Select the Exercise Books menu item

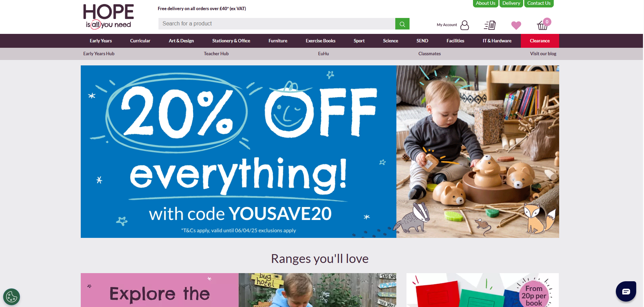tap(321, 41)
